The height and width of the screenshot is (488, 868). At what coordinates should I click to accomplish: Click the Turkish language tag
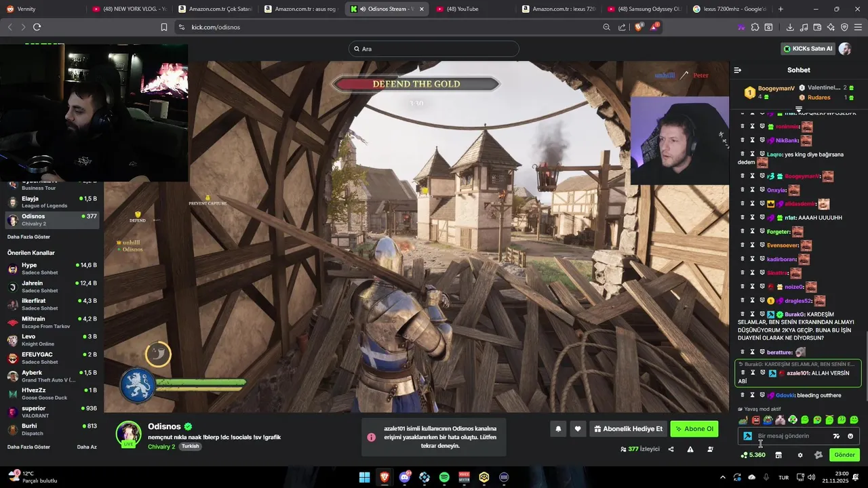pos(191,447)
